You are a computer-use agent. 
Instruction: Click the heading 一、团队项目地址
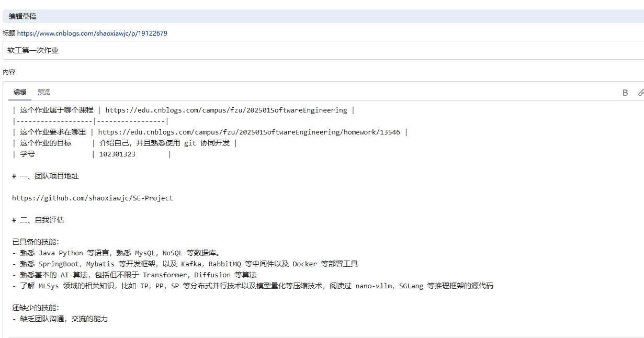pyautogui.click(x=46, y=176)
